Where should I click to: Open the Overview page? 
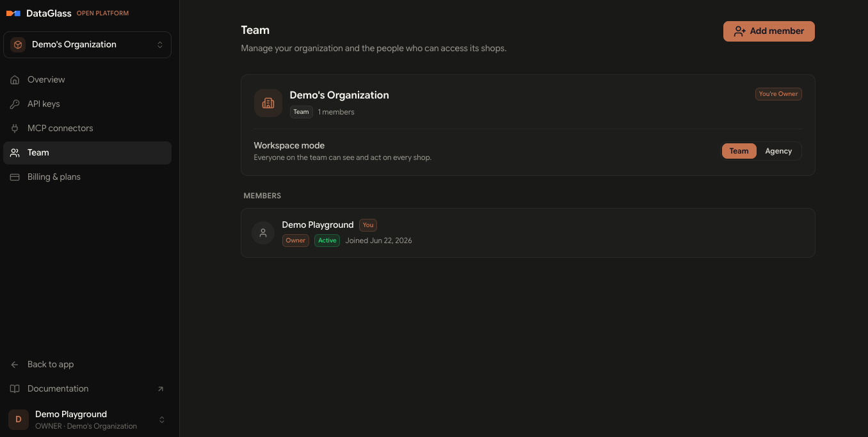coord(88,80)
